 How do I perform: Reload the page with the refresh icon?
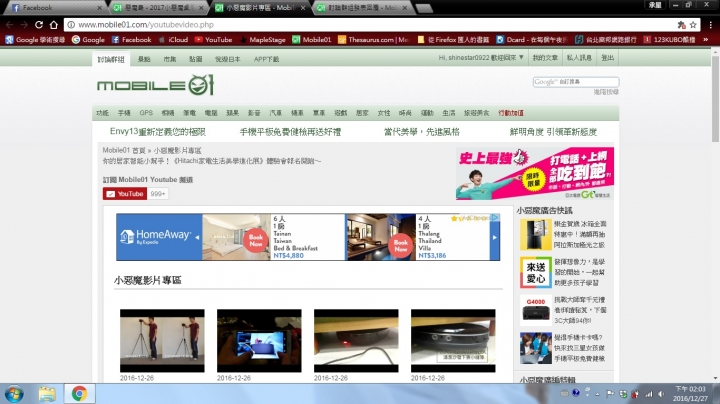pos(39,25)
